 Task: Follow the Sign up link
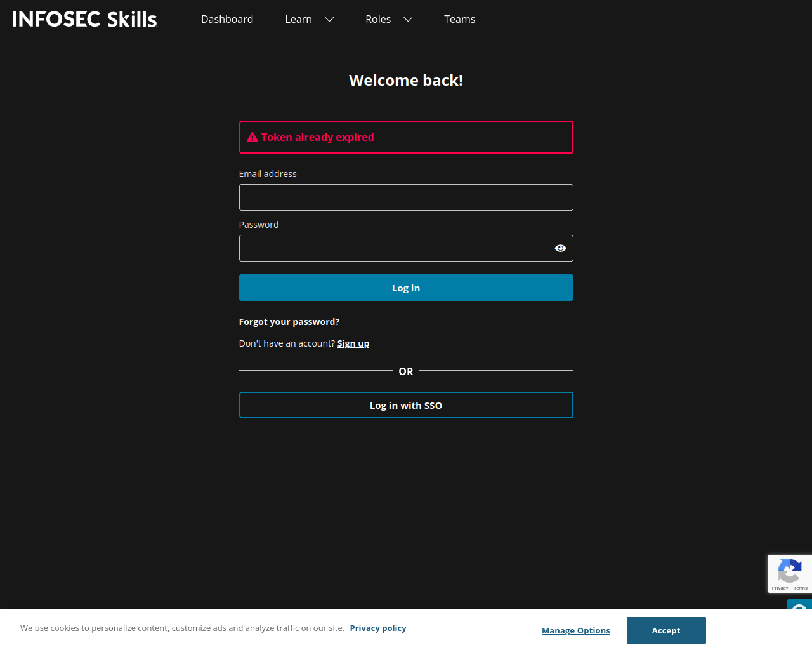click(x=353, y=343)
